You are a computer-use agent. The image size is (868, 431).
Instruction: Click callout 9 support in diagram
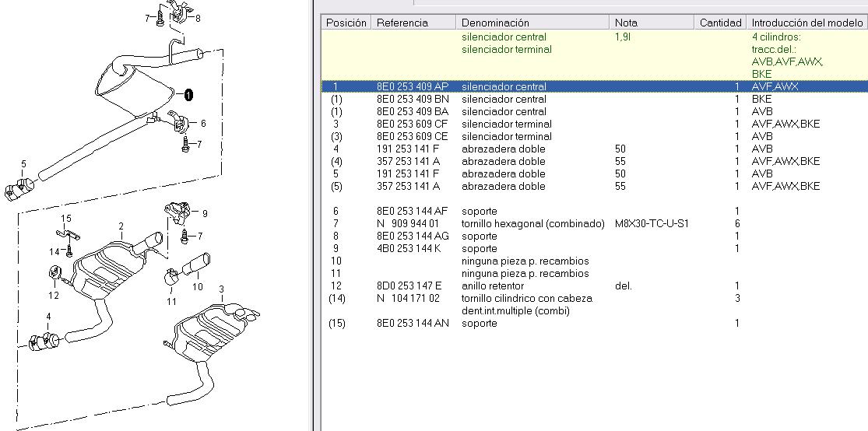point(205,213)
